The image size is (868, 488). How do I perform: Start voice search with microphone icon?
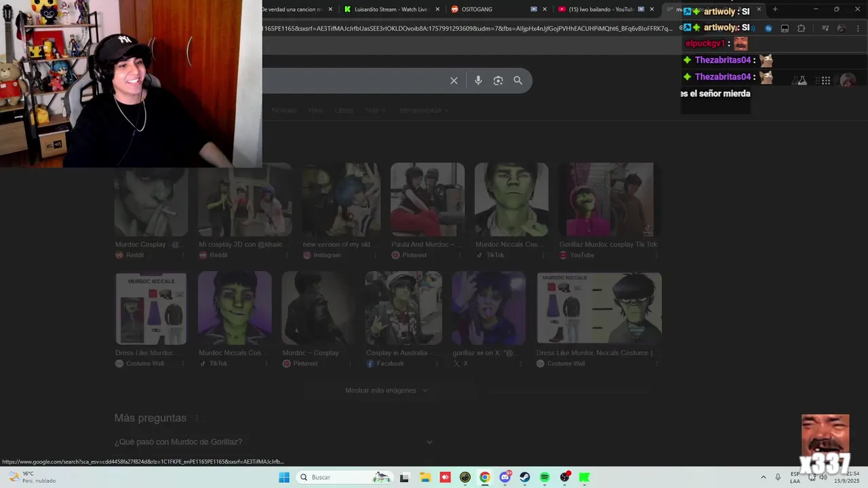click(x=478, y=81)
